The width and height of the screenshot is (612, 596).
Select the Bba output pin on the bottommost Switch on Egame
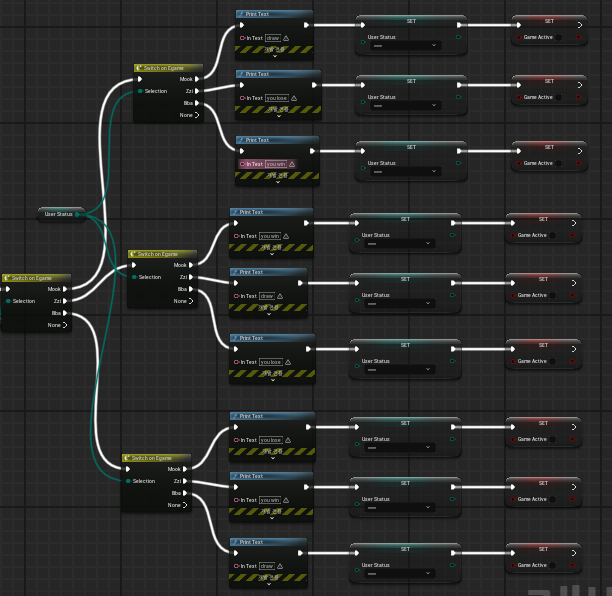[185, 493]
